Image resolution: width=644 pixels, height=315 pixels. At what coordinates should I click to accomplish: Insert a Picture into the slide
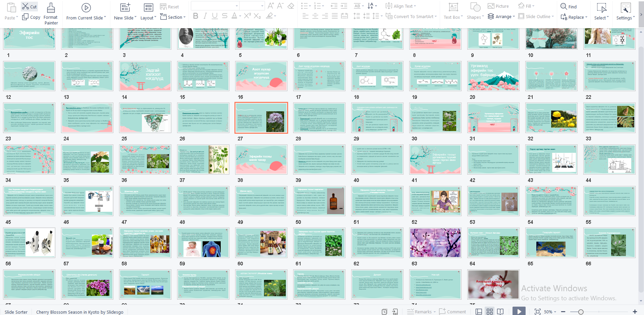[x=498, y=6]
